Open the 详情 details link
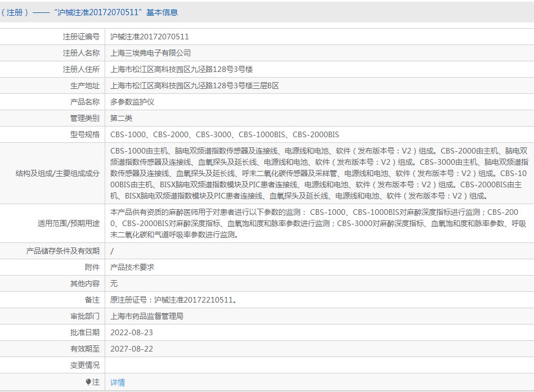Image resolution: width=534 pixels, height=392 pixels. 118,382
